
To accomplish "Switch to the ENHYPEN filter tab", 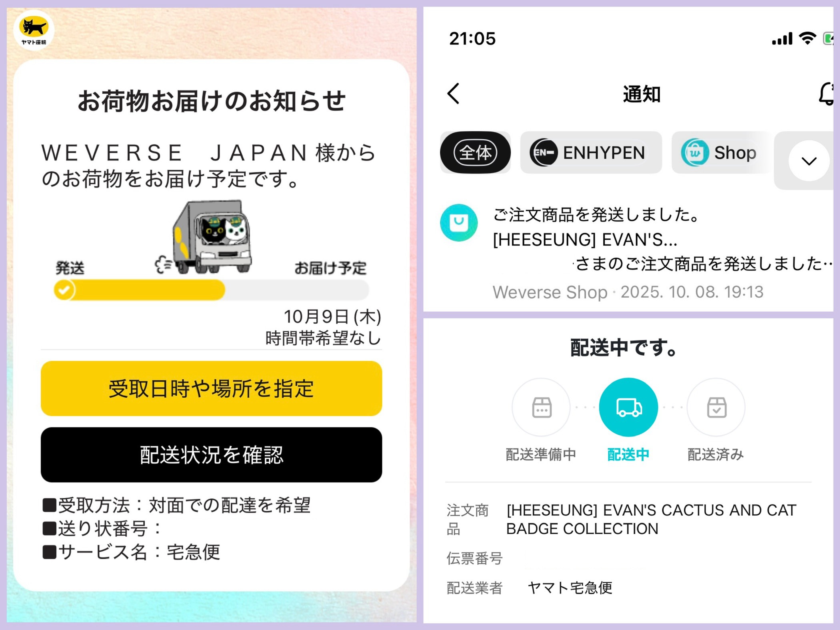I will (591, 152).
